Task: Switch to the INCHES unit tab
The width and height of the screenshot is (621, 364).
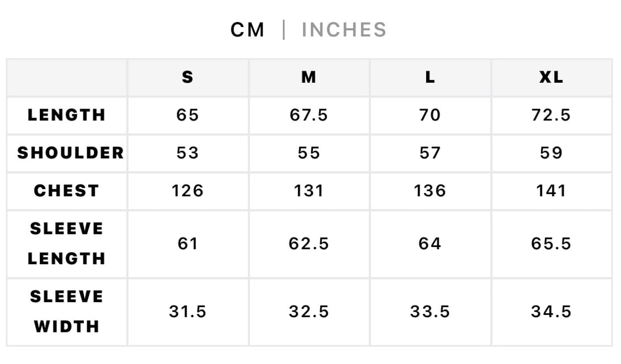Action: click(343, 30)
